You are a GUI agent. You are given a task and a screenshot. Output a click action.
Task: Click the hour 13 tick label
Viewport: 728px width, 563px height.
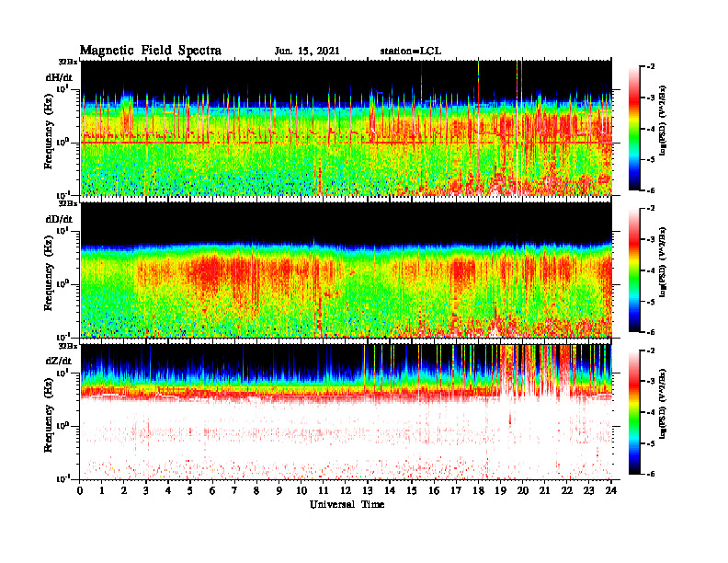[368, 490]
